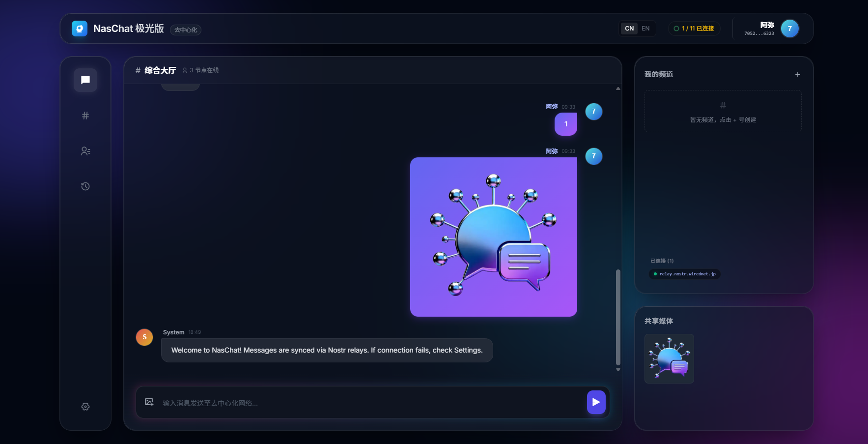Create a channel with the + button
The height and width of the screenshot is (444, 868).
(x=797, y=74)
